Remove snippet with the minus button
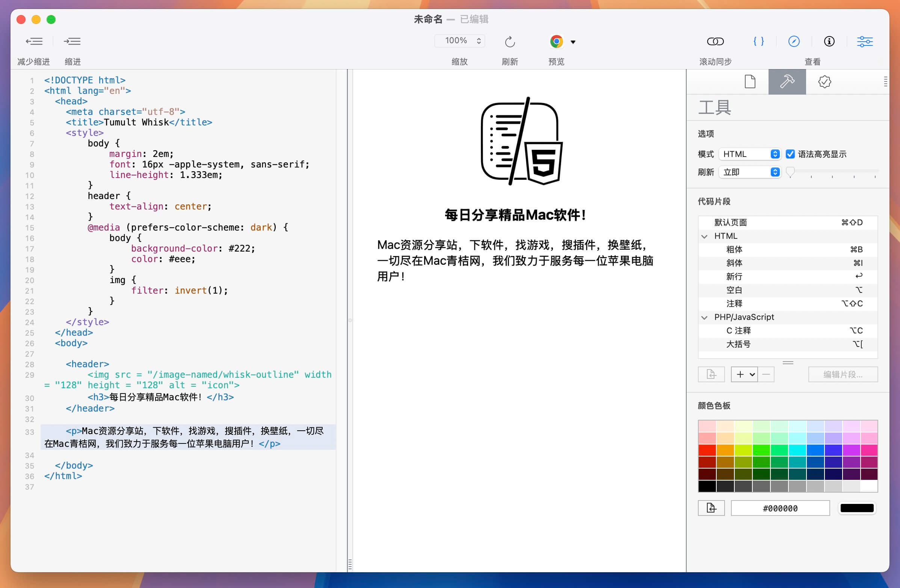This screenshot has width=900, height=588. pyautogui.click(x=766, y=374)
